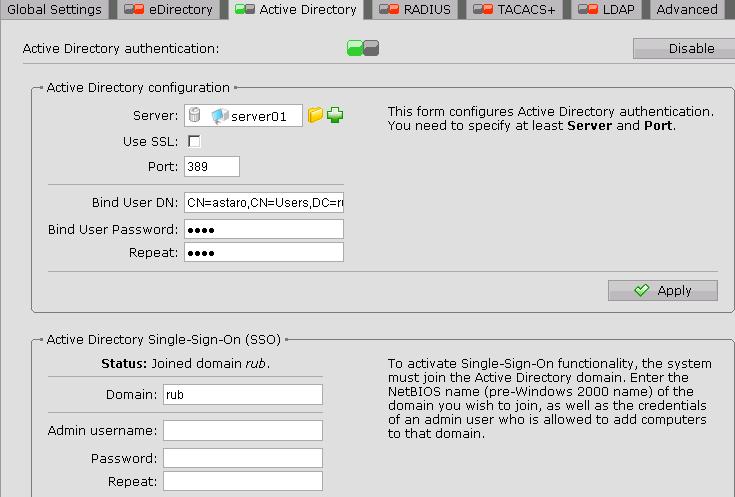Open the LDAP tab
Screen dimensions: 735x497
click(607, 9)
